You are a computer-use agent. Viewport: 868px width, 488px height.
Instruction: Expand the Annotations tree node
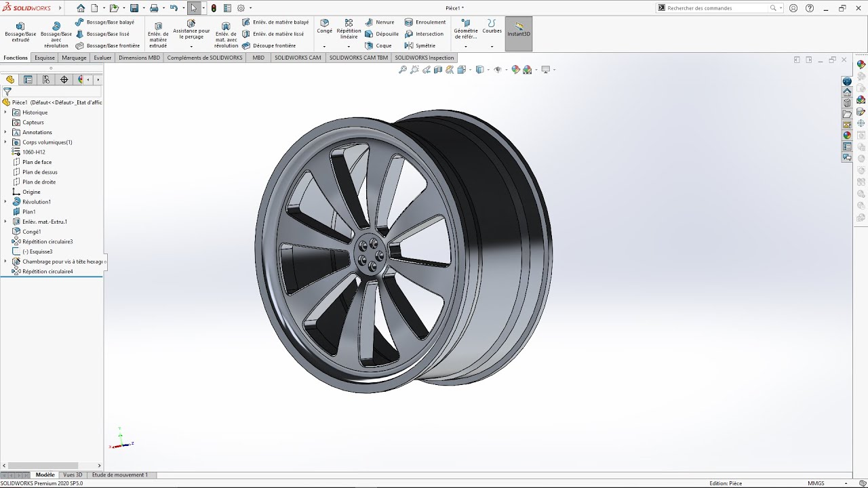[x=5, y=132]
